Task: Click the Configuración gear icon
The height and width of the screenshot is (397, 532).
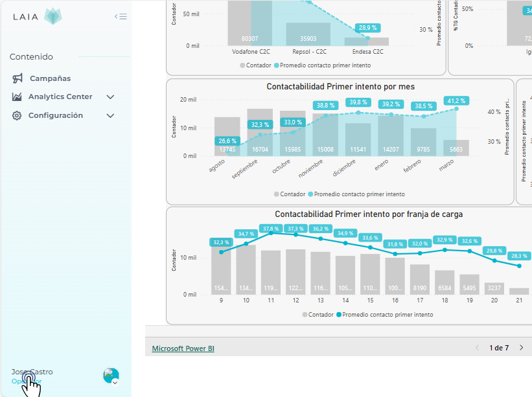Action: point(17,115)
